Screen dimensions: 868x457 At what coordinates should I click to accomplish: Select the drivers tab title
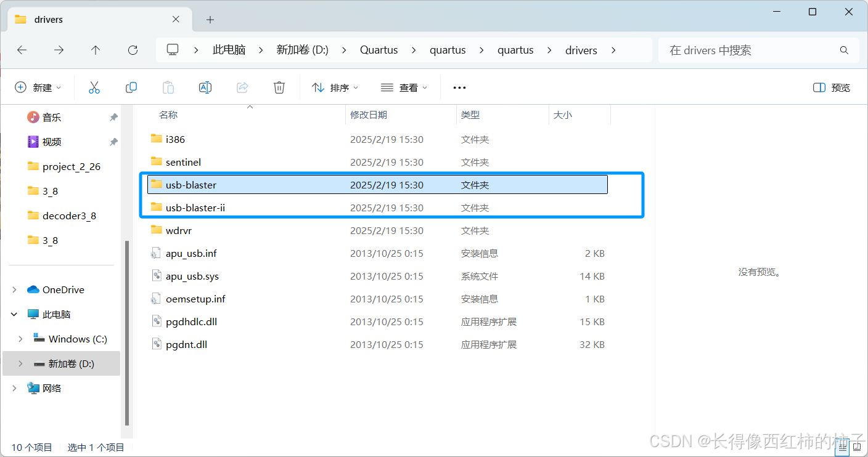pos(49,20)
